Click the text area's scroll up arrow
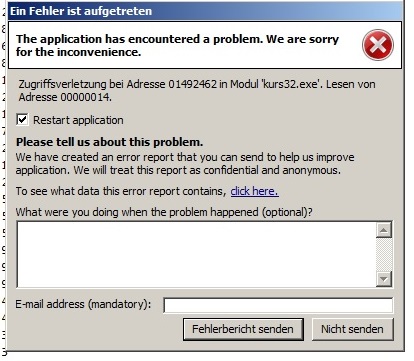This screenshot has width=414, height=361. coord(384,230)
